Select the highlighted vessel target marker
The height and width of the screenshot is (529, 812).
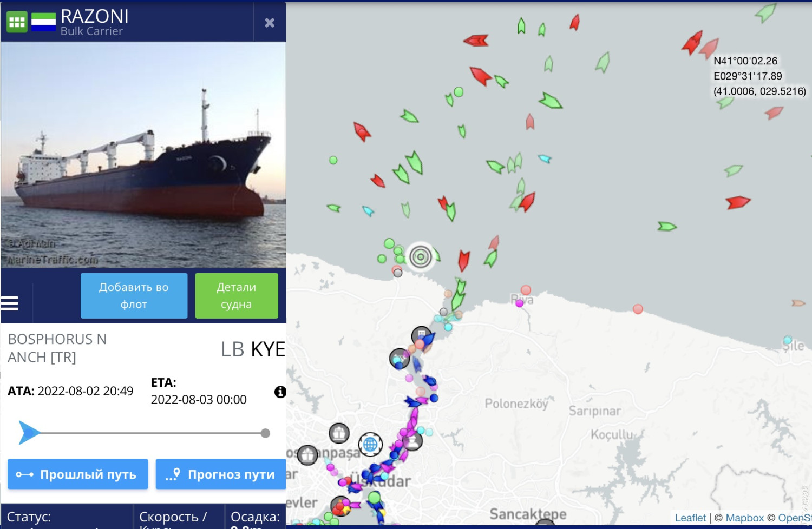[x=421, y=256]
